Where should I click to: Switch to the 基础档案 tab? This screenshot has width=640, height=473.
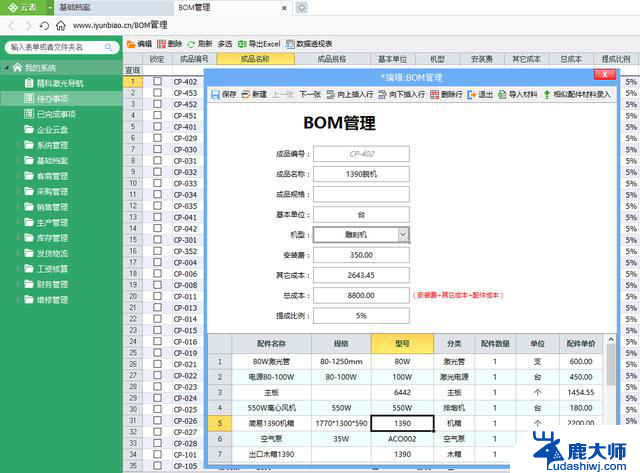coord(113,8)
